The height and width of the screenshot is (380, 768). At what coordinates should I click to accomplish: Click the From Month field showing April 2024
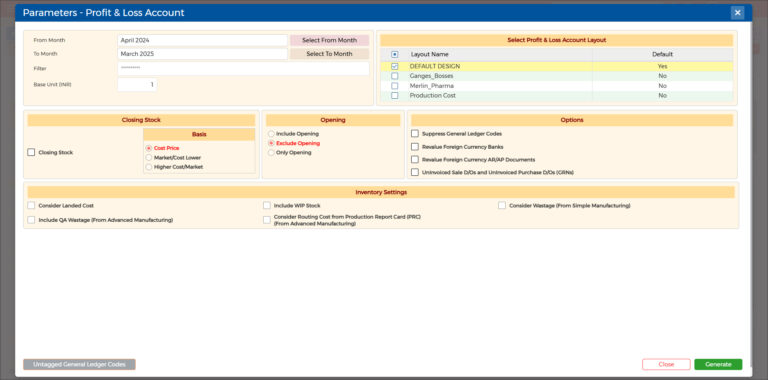(x=202, y=40)
